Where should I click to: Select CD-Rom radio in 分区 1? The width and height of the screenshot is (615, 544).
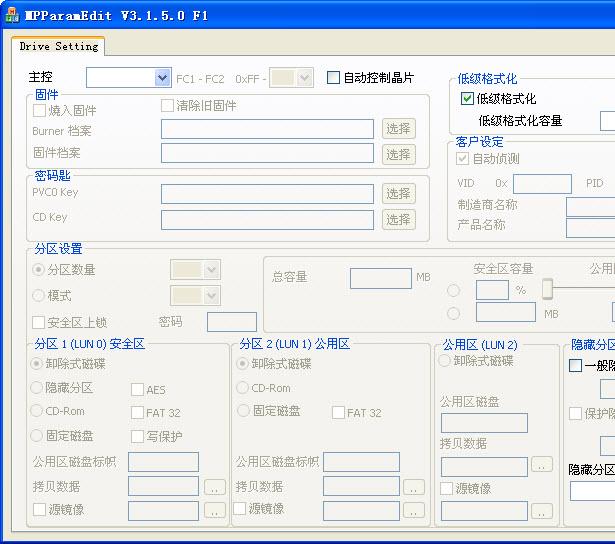pos(36,411)
